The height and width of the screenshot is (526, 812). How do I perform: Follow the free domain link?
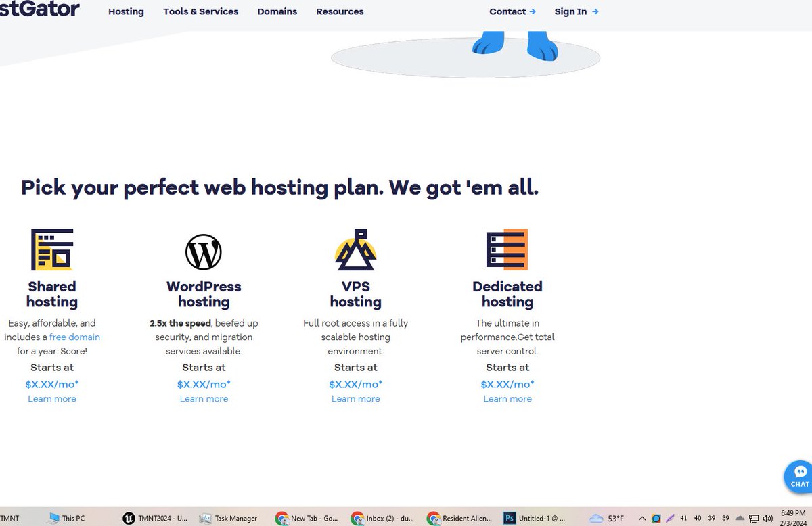click(74, 337)
